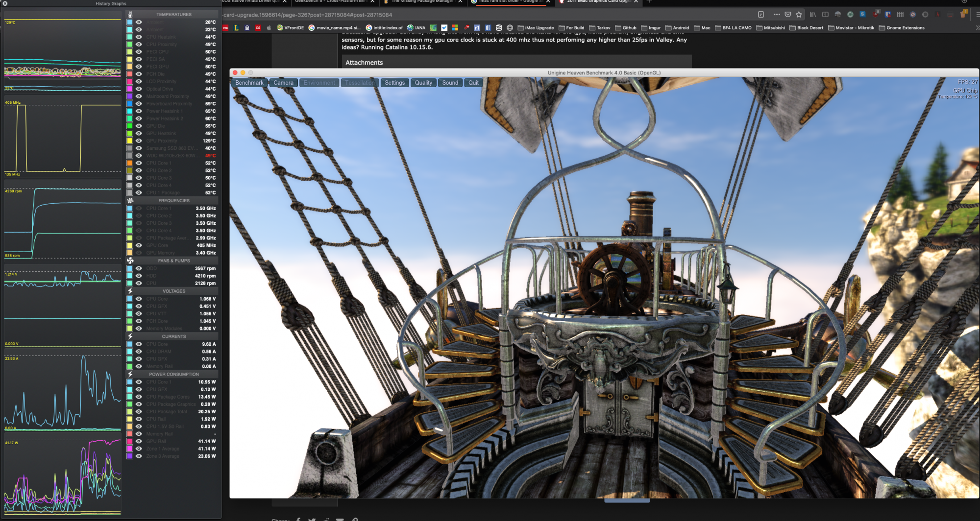Open the Imgur bookmarks folder
The height and width of the screenshot is (521, 980).
[x=651, y=28]
